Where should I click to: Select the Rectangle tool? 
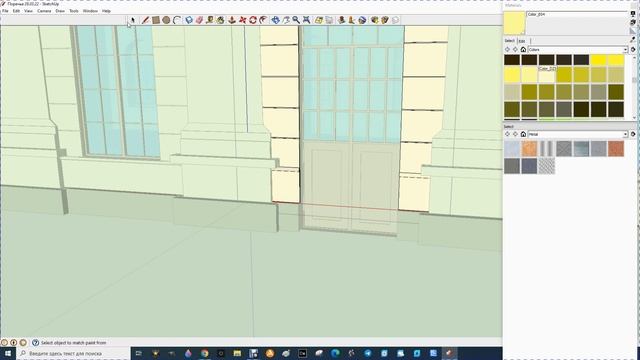click(156, 20)
